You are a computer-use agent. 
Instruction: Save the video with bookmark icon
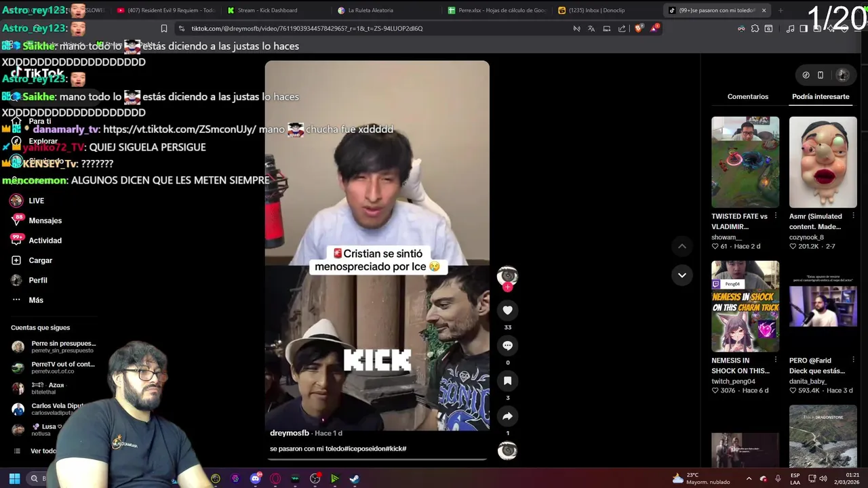[x=507, y=381]
